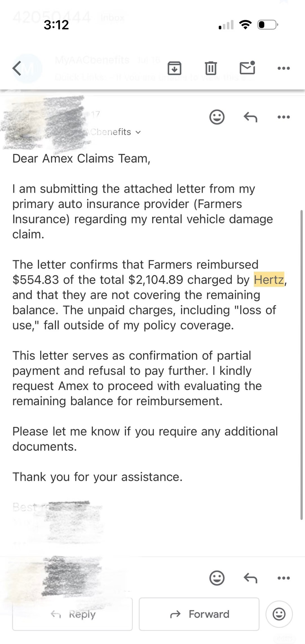
Task: Tap the vertical scrollbar on right edge
Action: (301, 364)
